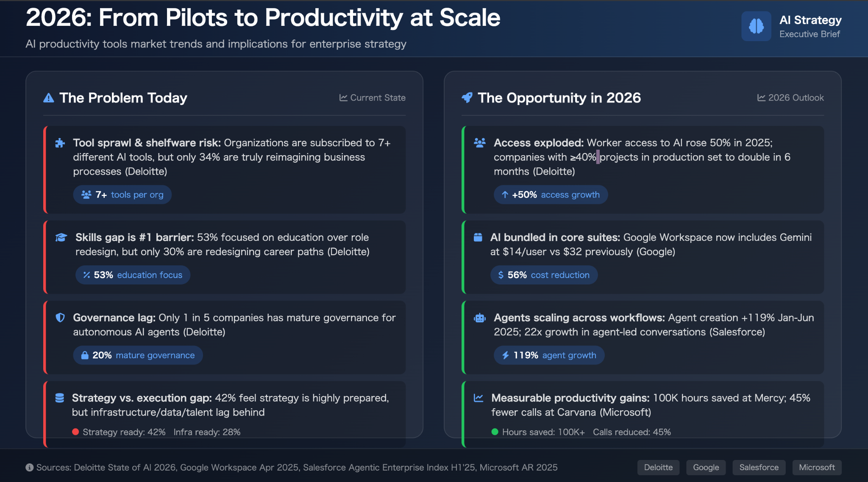868x482 pixels.
Task: Click the robot icon for Agents scaling
Action: pos(480,318)
